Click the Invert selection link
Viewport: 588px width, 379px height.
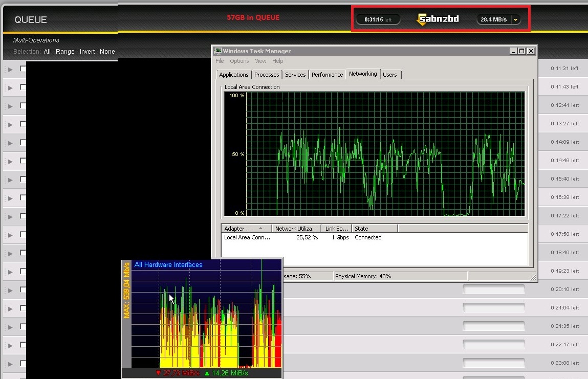(88, 51)
